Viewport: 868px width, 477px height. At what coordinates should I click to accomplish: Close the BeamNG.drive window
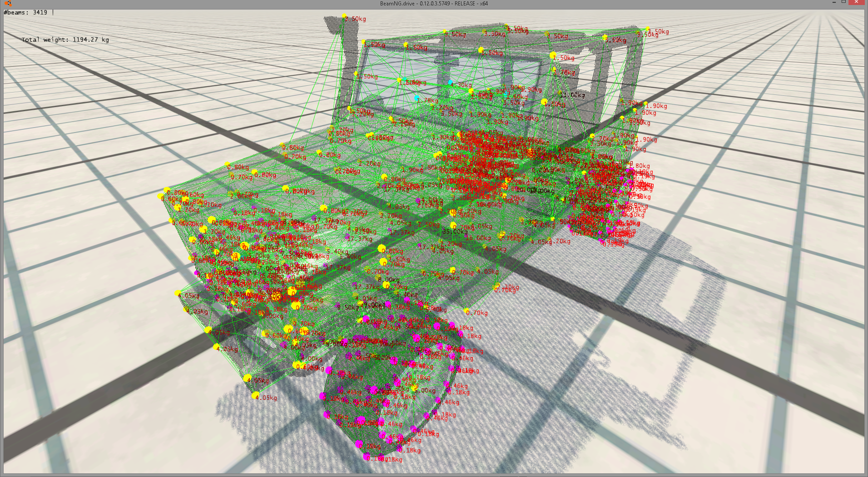tap(856, 2)
